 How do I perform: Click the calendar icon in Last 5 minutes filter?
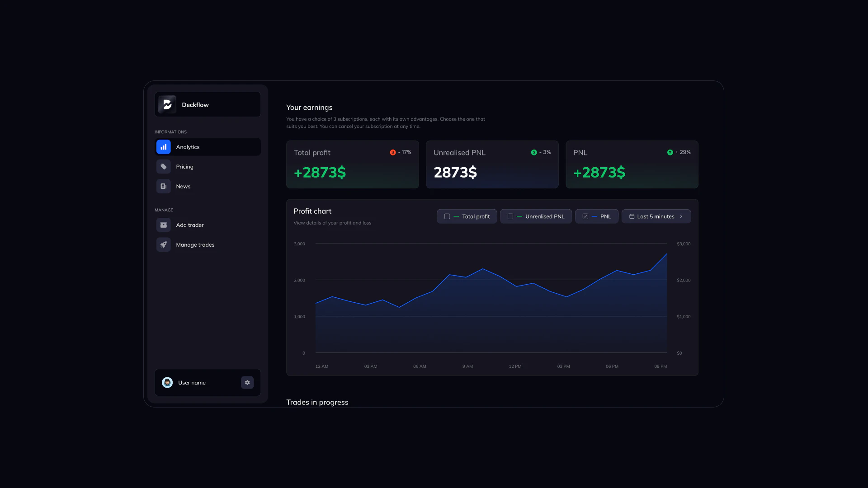click(x=632, y=216)
